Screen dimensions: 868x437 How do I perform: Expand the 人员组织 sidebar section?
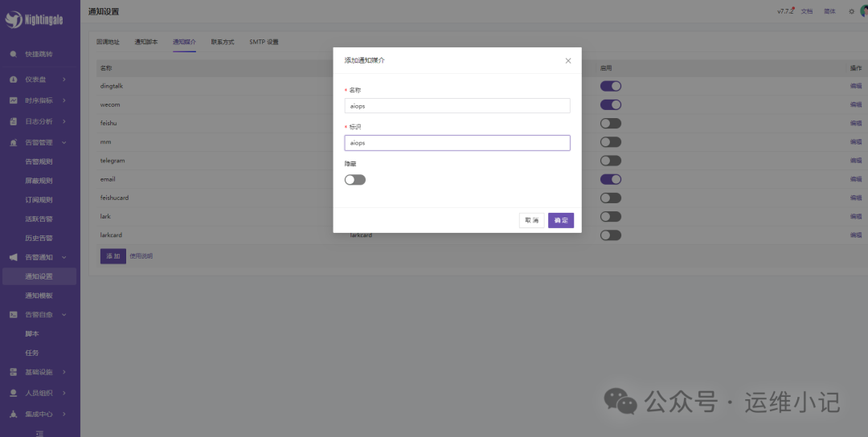click(39, 393)
